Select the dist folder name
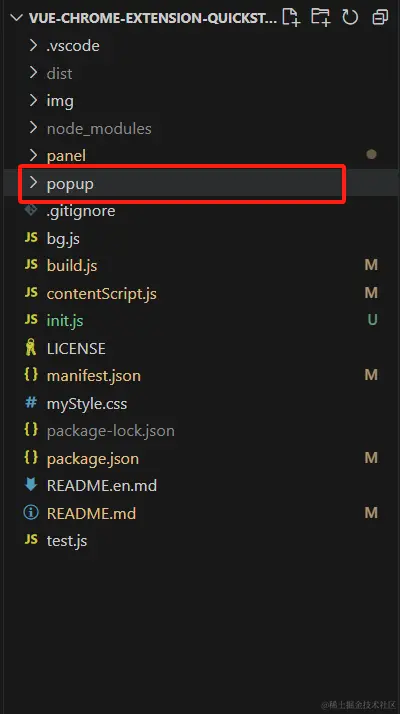 point(59,73)
